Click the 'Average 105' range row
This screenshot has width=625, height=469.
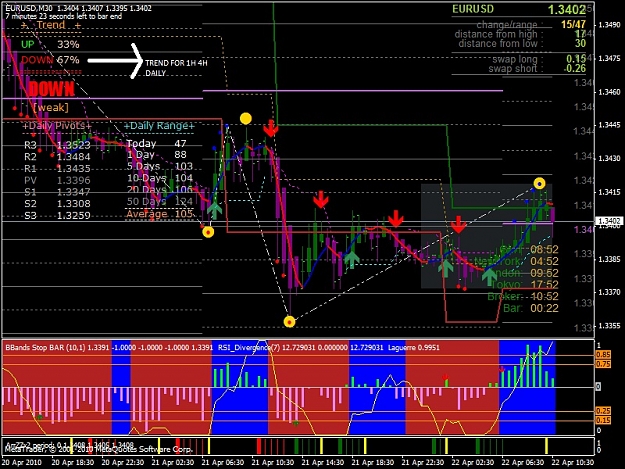coord(159,214)
